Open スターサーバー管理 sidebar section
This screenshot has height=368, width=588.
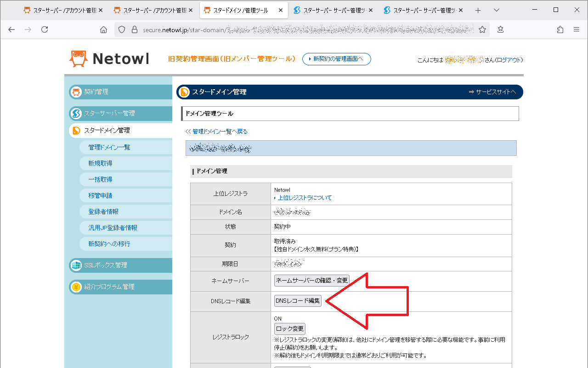109,113
